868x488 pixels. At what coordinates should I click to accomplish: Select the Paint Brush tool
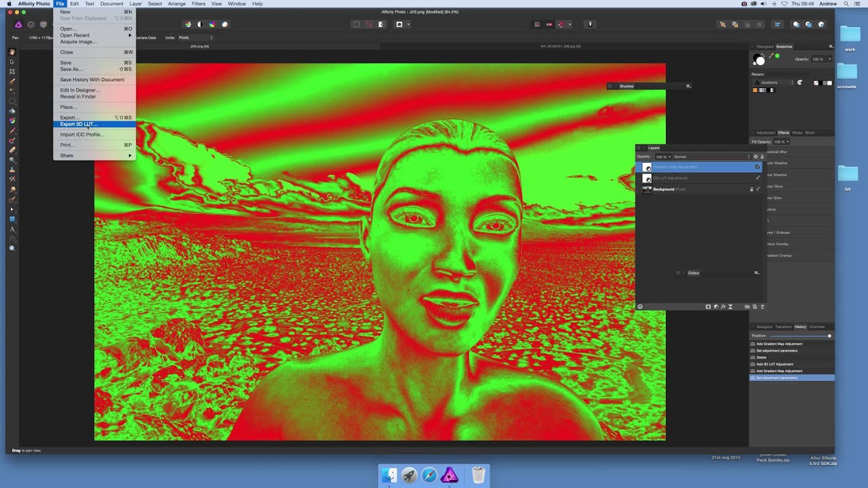tap(12, 130)
